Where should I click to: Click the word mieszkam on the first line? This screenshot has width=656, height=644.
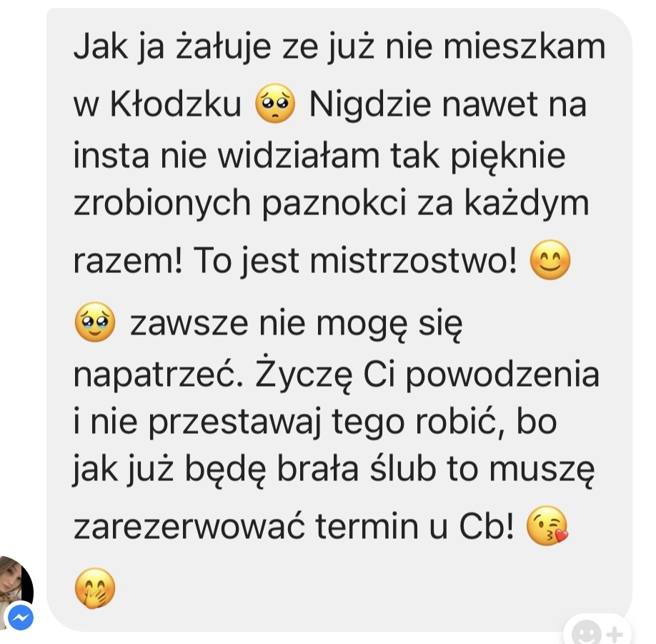coord(525,47)
